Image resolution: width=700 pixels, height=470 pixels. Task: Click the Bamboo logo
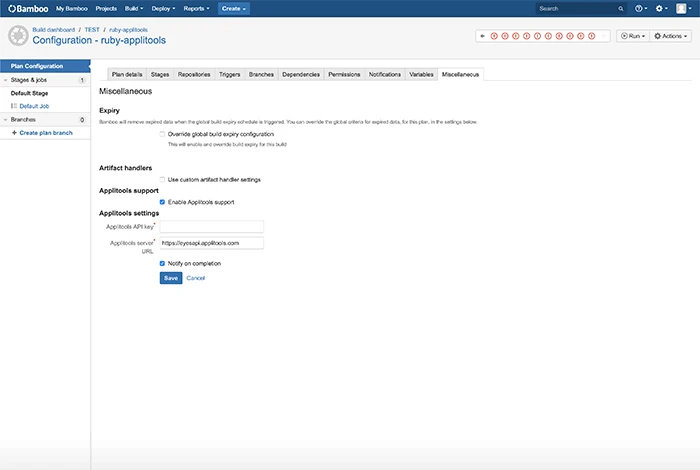click(28, 8)
